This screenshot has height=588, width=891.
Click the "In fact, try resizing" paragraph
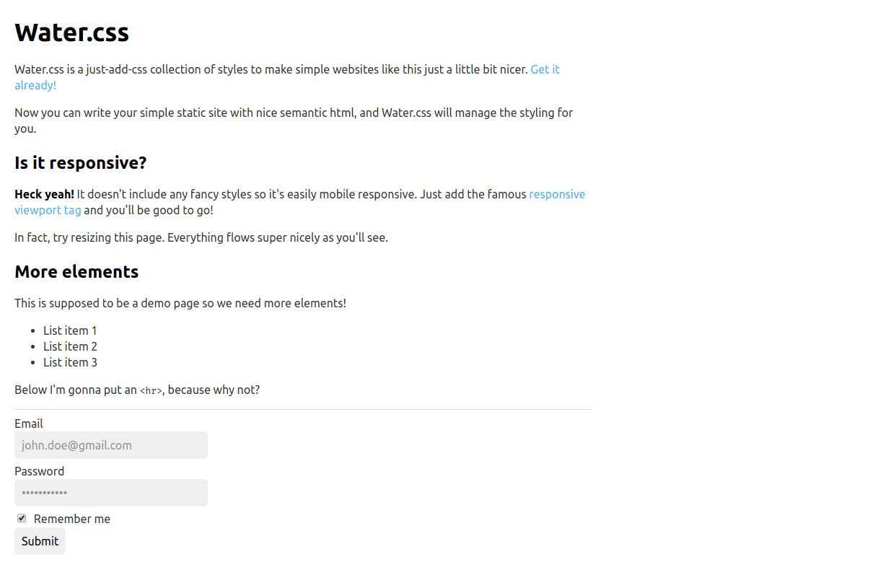coord(201,237)
